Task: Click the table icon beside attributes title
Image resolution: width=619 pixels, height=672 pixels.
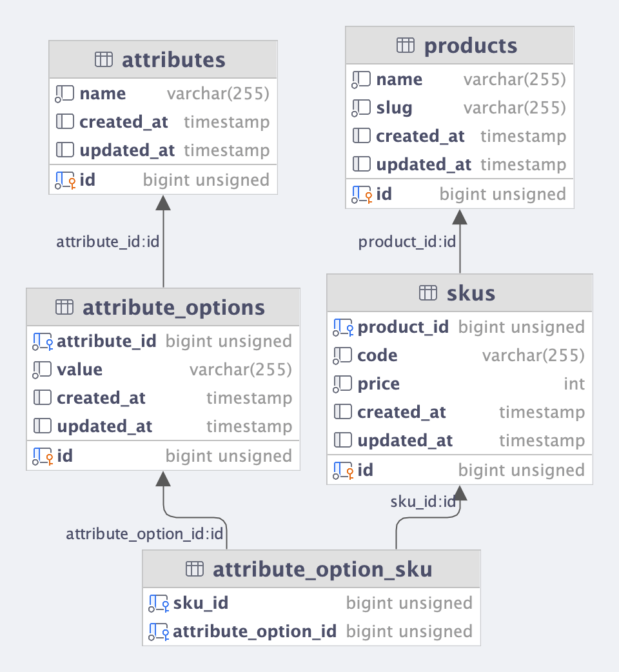Action: (104, 60)
